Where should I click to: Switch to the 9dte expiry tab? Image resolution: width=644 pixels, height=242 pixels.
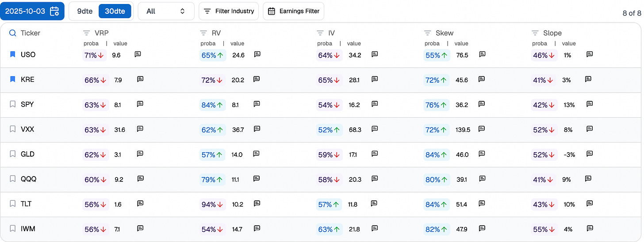(x=84, y=11)
